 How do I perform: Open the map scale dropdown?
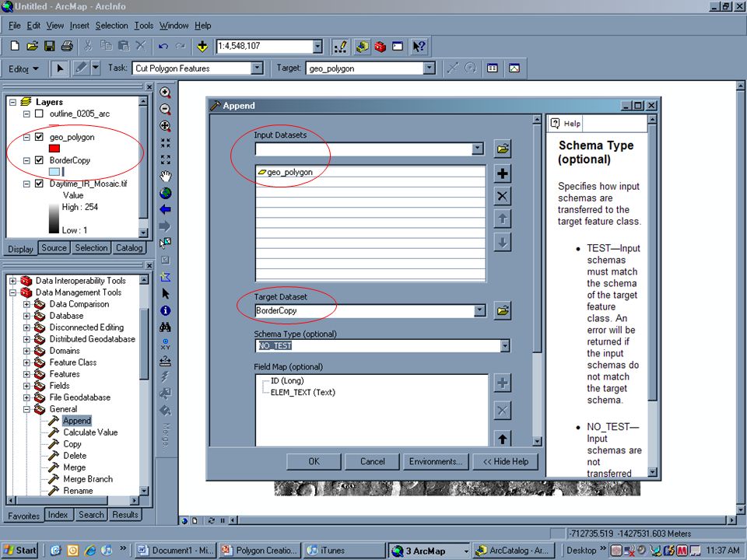tap(317, 47)
